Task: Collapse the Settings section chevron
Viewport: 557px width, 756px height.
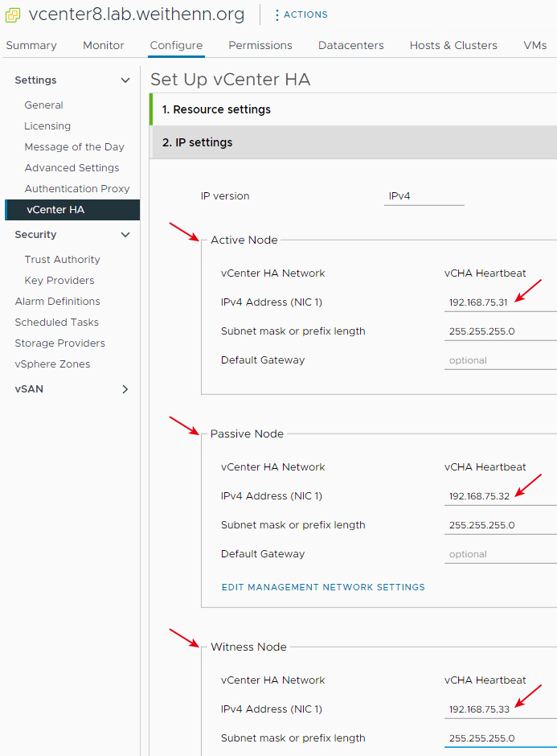Action: 125,80
